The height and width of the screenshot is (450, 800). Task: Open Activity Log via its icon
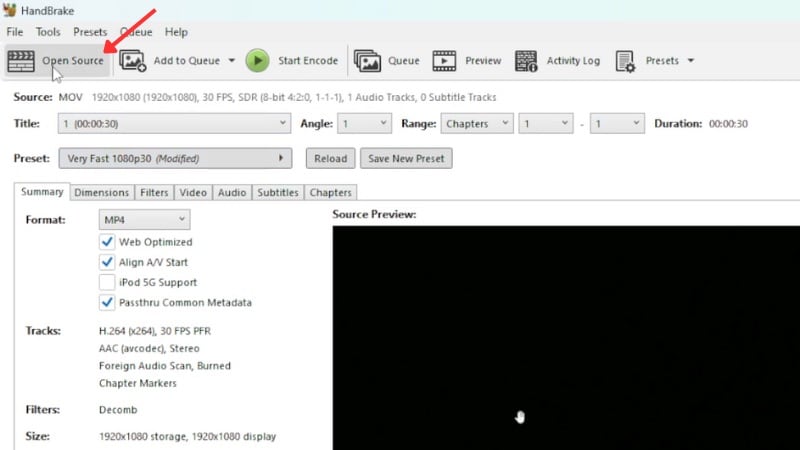[x=526, y=61]
